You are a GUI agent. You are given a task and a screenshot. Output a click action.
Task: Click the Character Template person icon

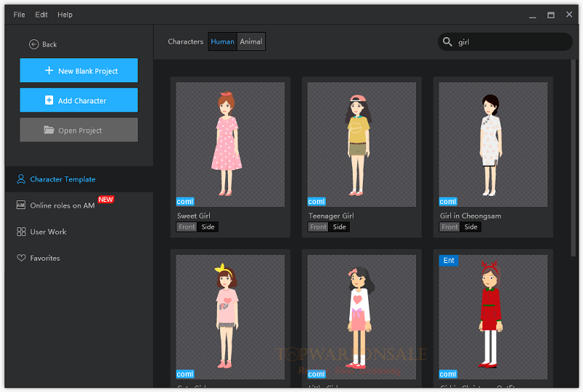click(x=21, y=179)
